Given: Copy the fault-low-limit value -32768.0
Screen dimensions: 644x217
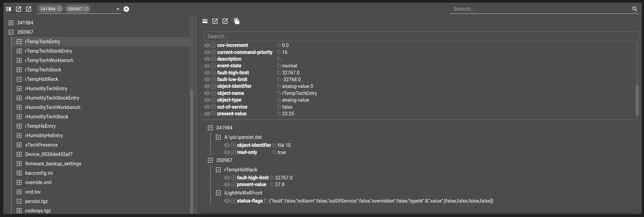Looking at the screenshot, I should click(x=279, y=79).
